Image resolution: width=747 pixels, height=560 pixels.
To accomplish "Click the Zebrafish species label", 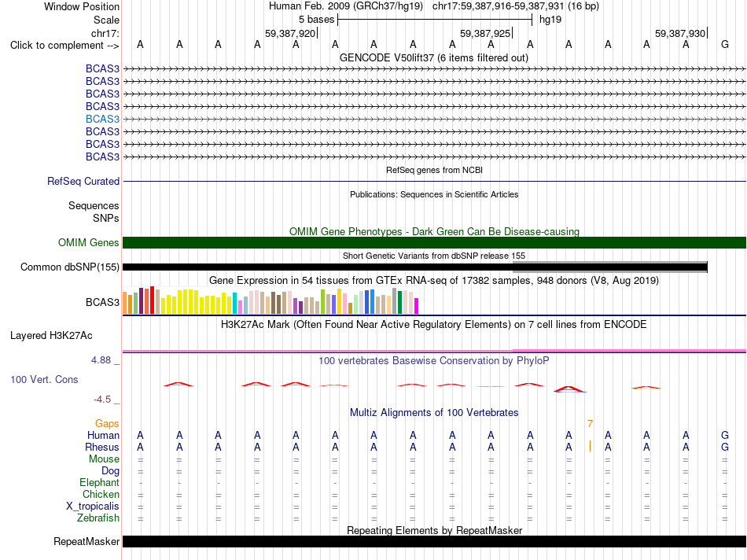I will (x=98, y=518).
